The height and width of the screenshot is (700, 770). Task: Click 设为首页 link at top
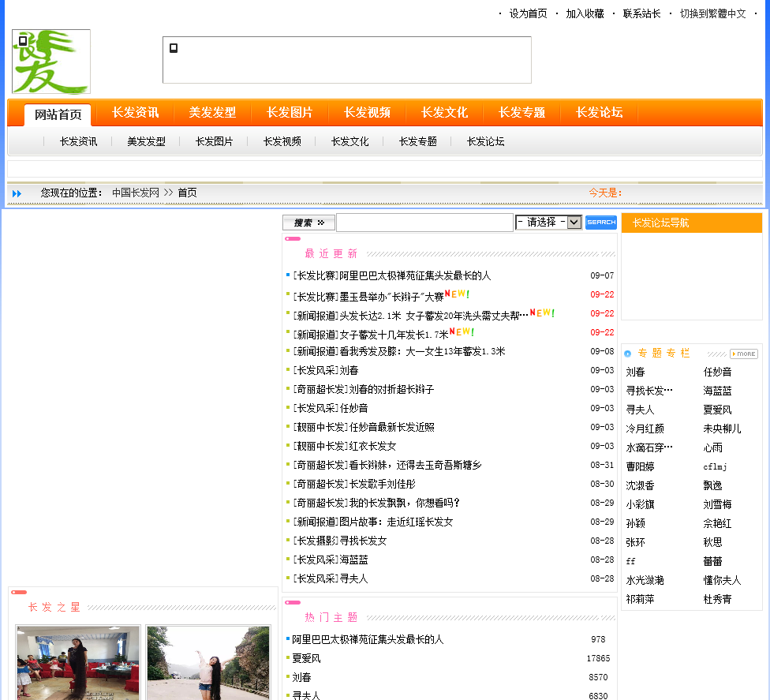pos(528,13)
